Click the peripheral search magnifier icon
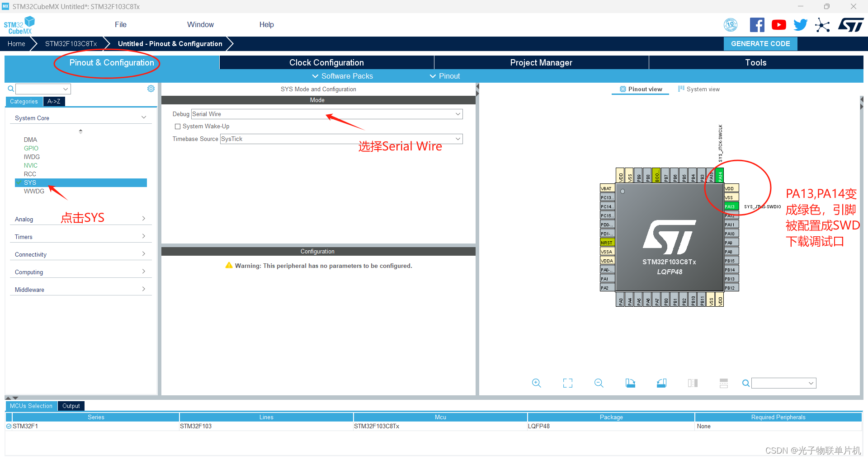Screen dimensions: 868x459 (x=11, y=89)
